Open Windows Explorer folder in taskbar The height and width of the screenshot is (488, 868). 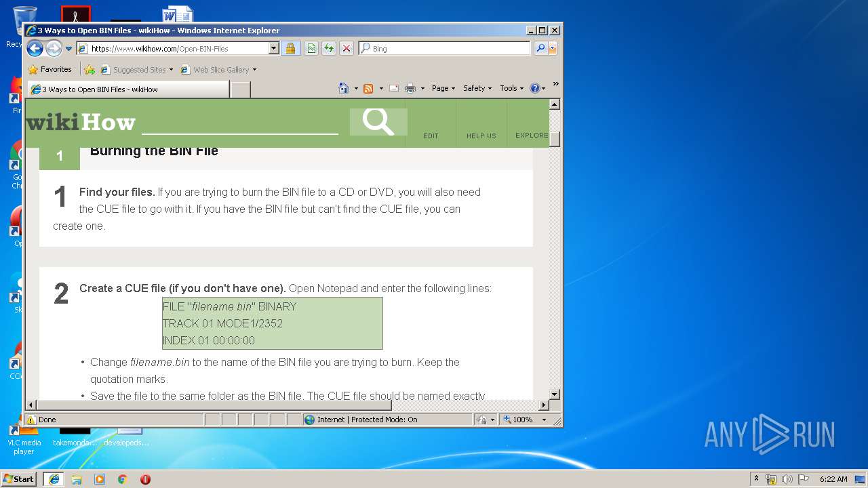[x=77, y=479]
